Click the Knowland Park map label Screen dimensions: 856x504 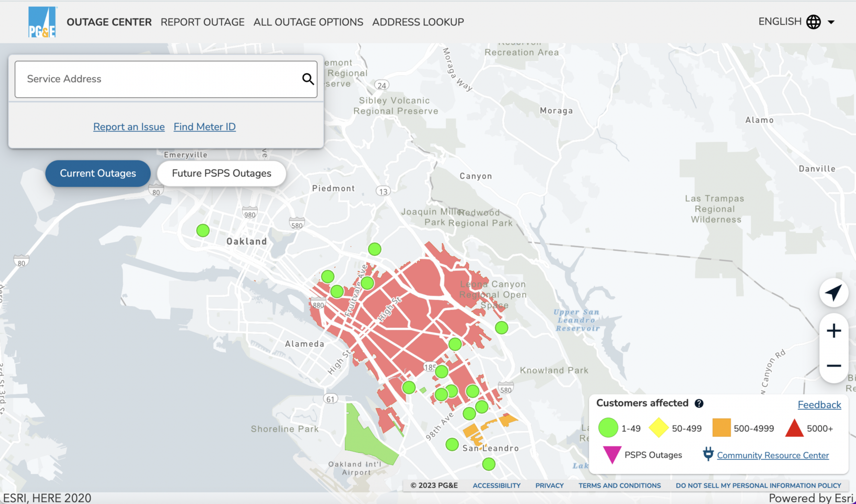(554, 370)
